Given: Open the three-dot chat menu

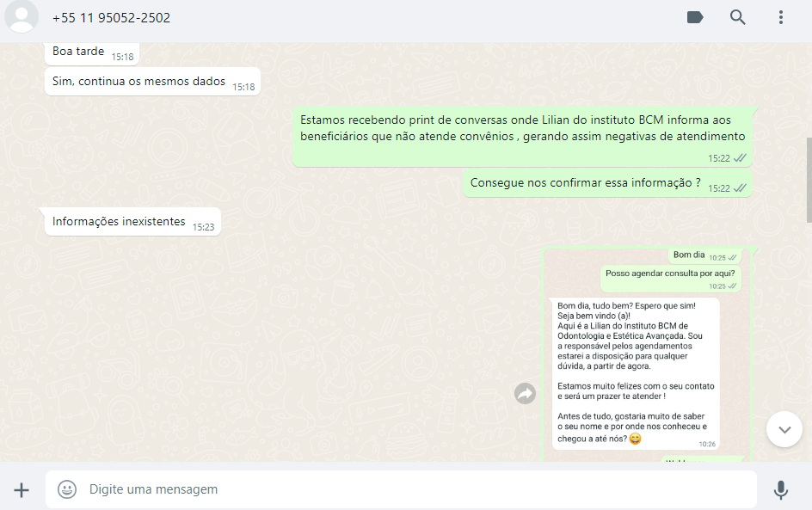Looking at the screenshot, I should click(780, 17).
